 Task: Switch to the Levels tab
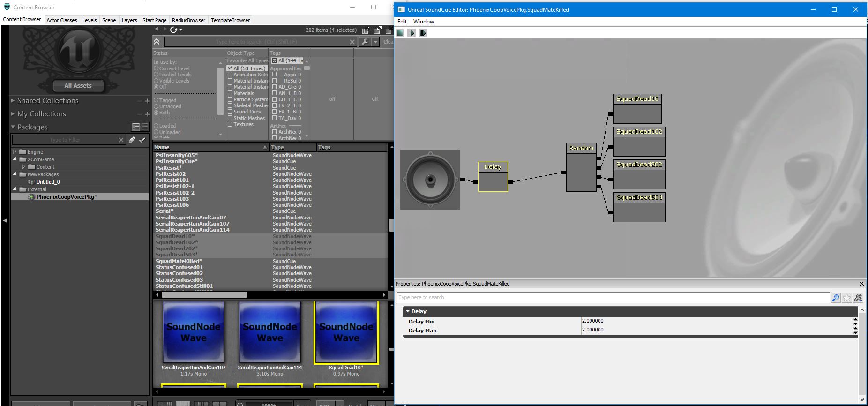pos(90,20)
